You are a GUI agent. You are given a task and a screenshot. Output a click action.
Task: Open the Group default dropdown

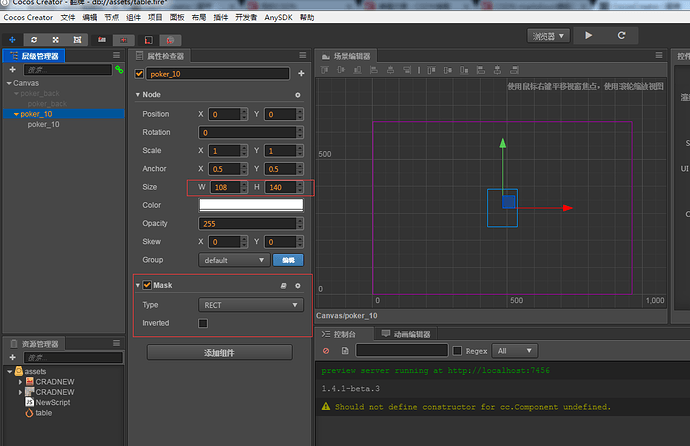(x=234, y=260)
